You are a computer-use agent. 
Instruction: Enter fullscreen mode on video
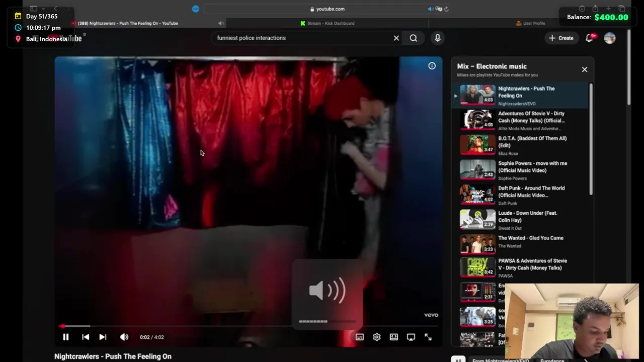pyautogui.click(x=428, y=337)
